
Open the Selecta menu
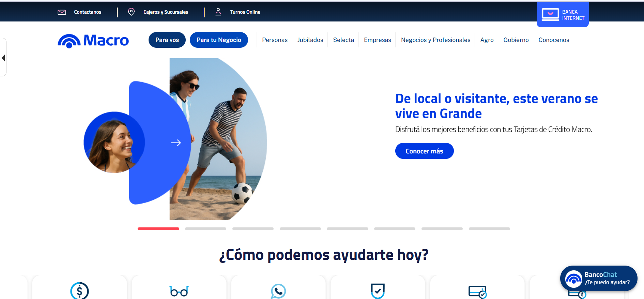343,40
